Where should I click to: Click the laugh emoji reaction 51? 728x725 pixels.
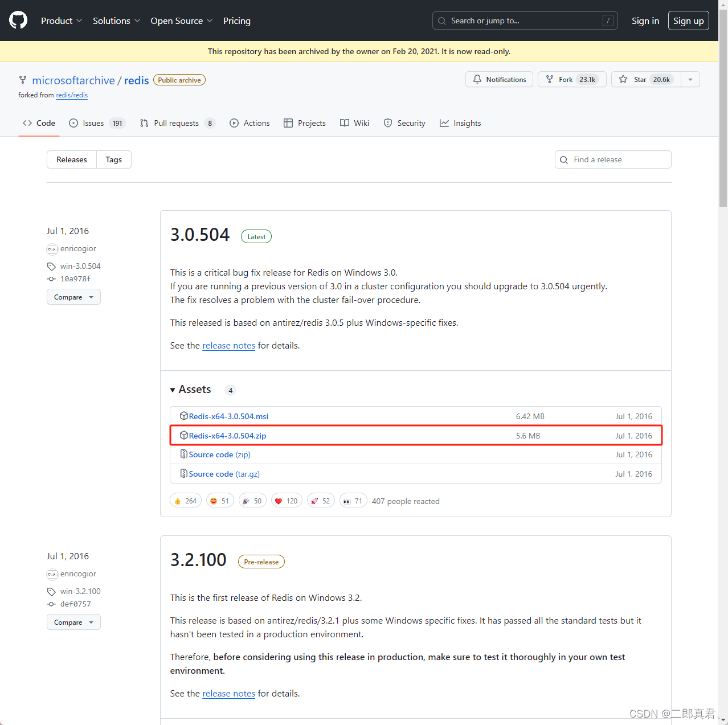(220, 501)
